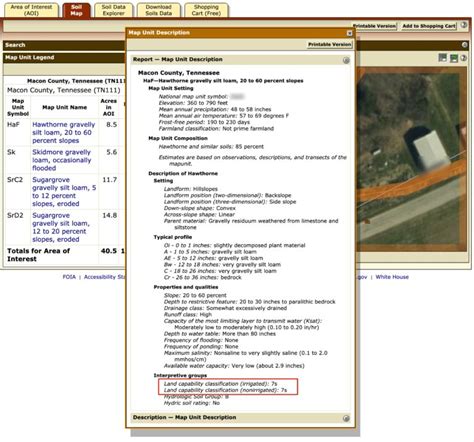Click the aerial soil map image
This screenshot has width=474, height=442.
pos(412,159)
